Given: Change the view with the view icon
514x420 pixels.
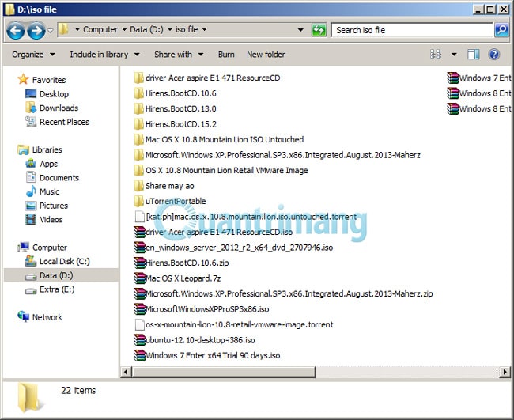Looking at the screenshot, I should 436,54.
